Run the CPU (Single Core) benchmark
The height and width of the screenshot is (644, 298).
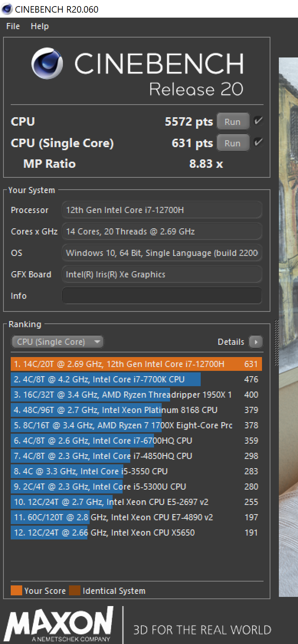233,143
